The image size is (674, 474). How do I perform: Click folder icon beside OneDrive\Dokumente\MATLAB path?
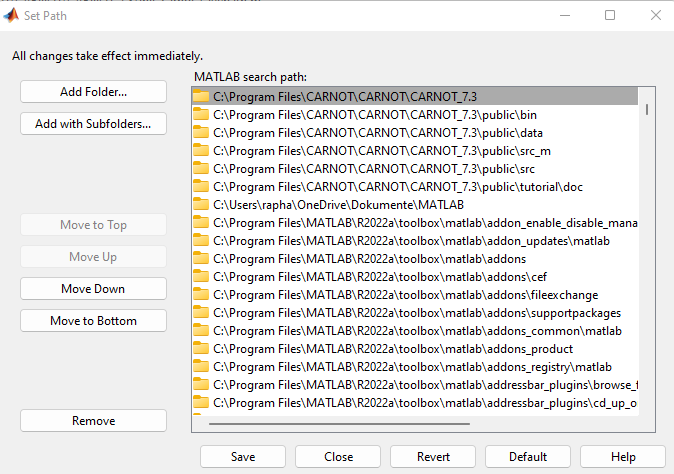tap(201, 205)
